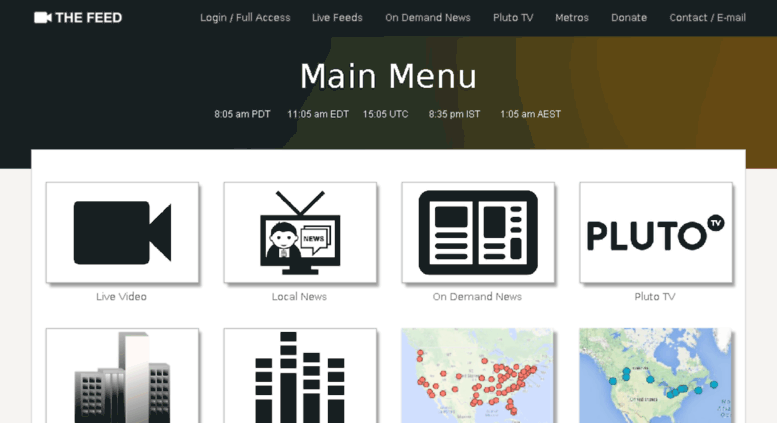Image resolution: width=777 pixels, height=423 pixels.
Task: Click the 1:05 am AEST time
Action: (530, 114)
